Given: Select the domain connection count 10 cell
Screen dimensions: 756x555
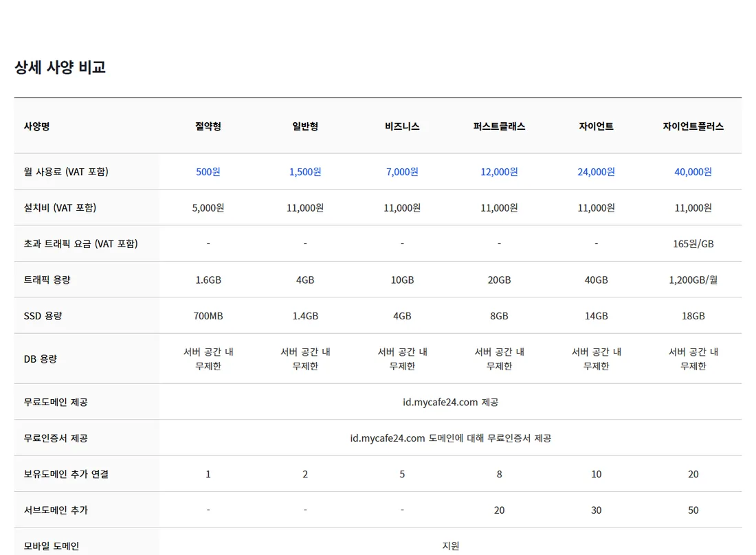Looking at the screenshot, I should pyautogui.click(x=596, y=474).
